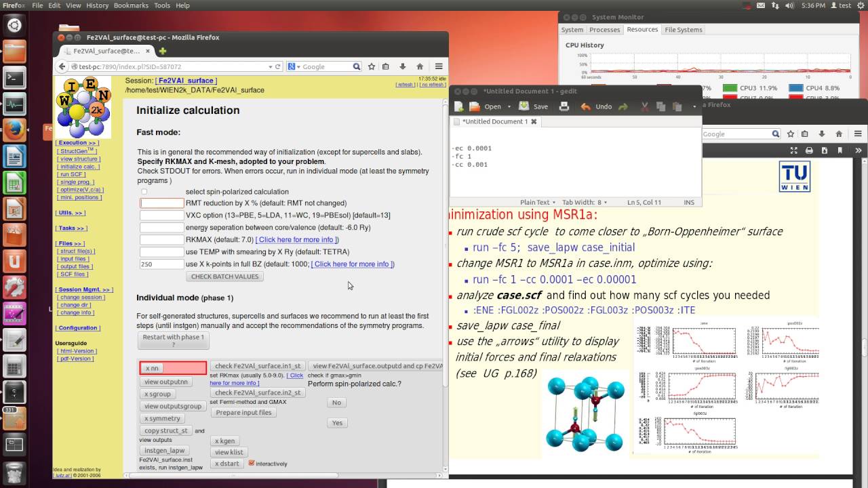Image resolution: width=868 pixels, height=488 pixels.
Task: Save the gedit document
Action: pos(534,106)
